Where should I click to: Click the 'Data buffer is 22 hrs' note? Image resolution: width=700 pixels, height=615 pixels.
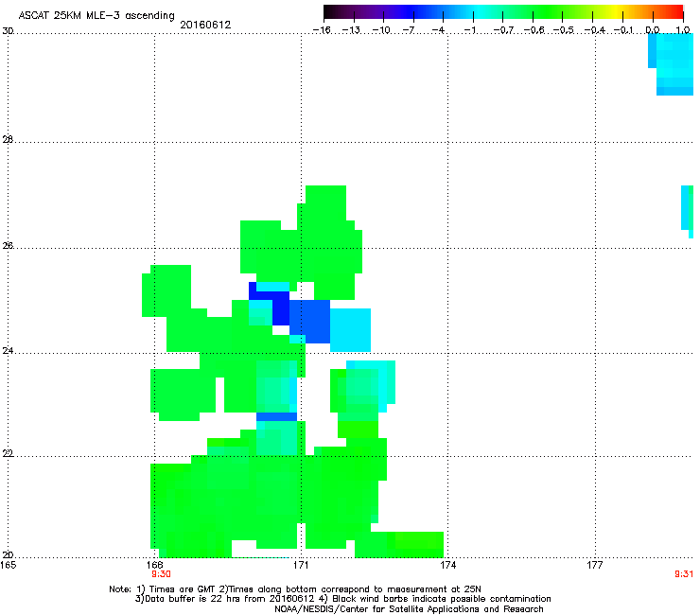342,599
